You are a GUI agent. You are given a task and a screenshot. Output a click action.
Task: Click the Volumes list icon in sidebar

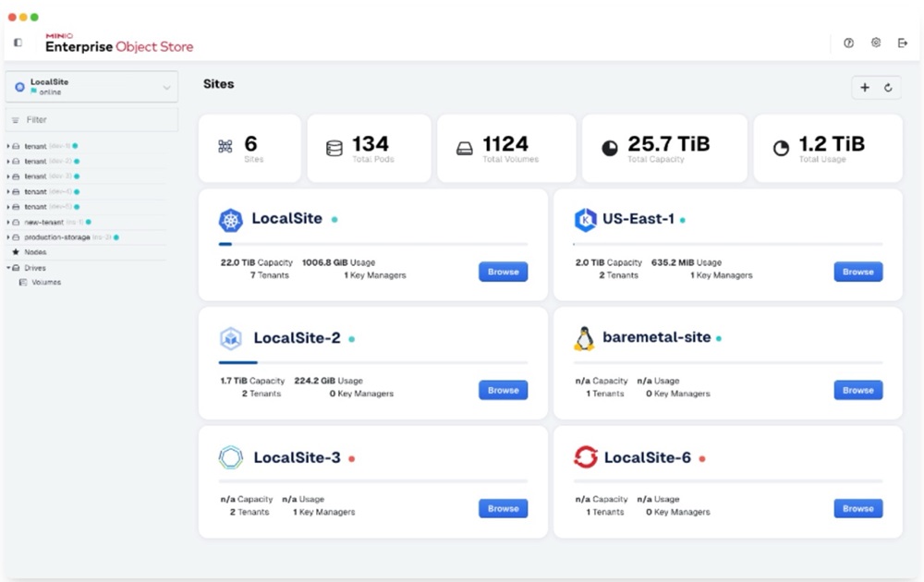[23, 282]
